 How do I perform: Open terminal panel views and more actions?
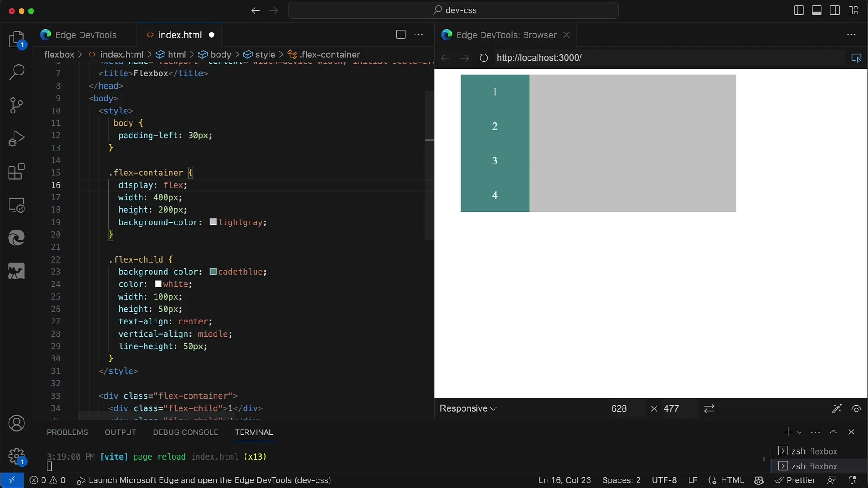(x=816, y=432)
